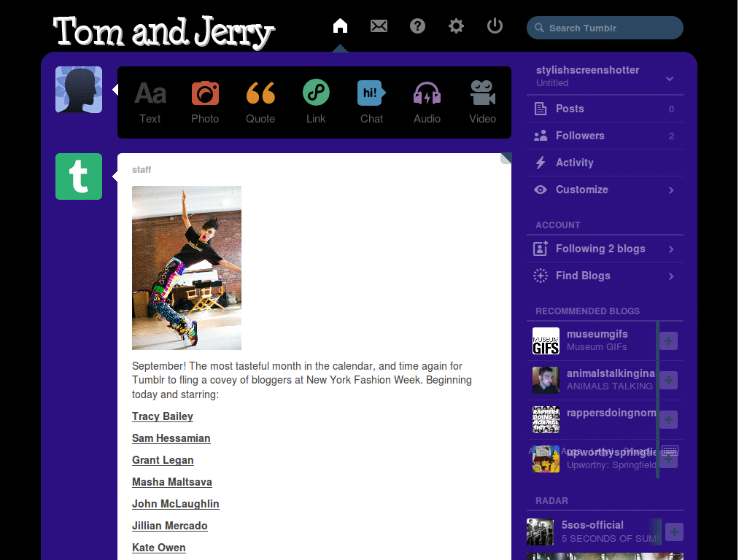Open the rappersdoingnormalshit recommended blog
The width and height of the screenshot is (747, 560).
611,413
